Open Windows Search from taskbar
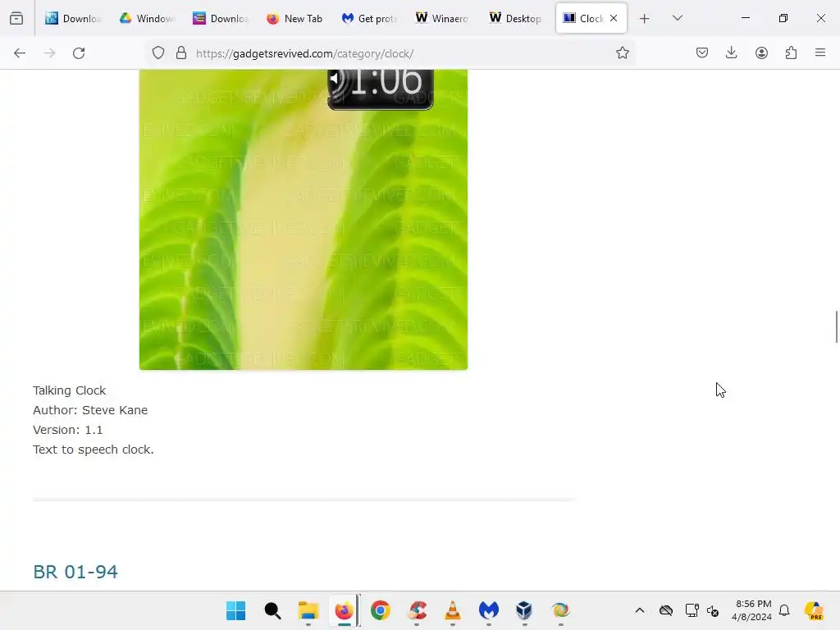Screen dimensions: 840x630 272,610
